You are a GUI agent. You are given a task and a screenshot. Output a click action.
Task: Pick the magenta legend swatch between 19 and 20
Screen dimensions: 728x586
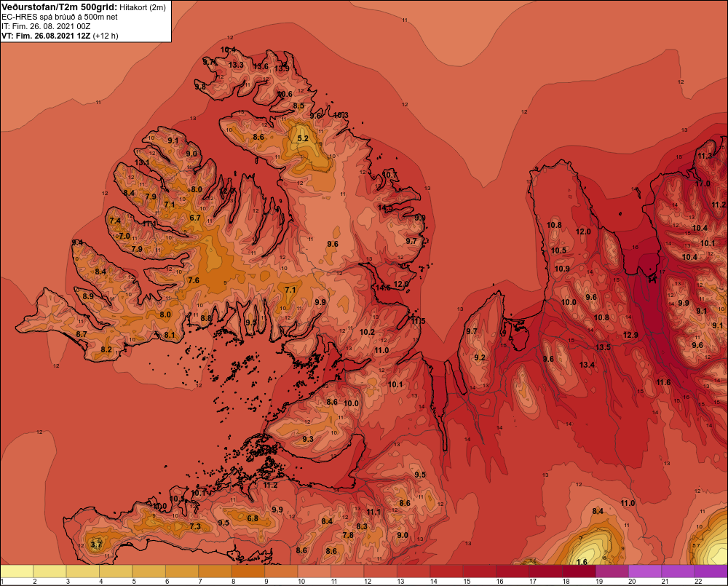pos(612,571)
